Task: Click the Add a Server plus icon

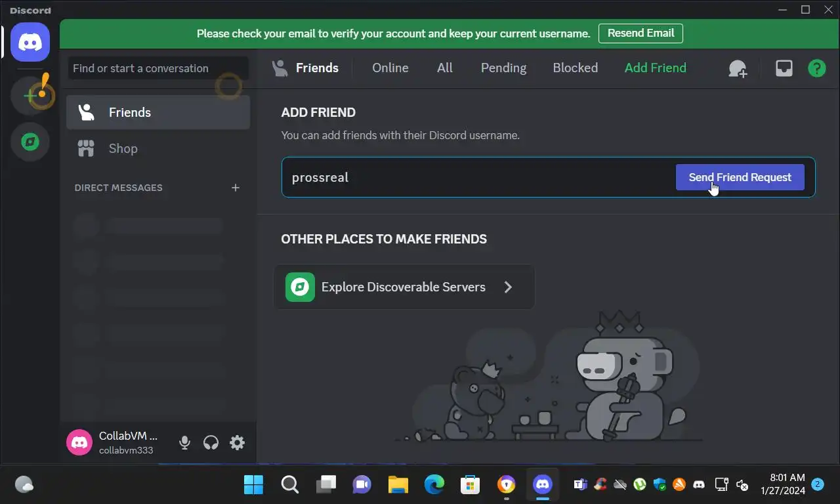Action: [x=30, y=96]
